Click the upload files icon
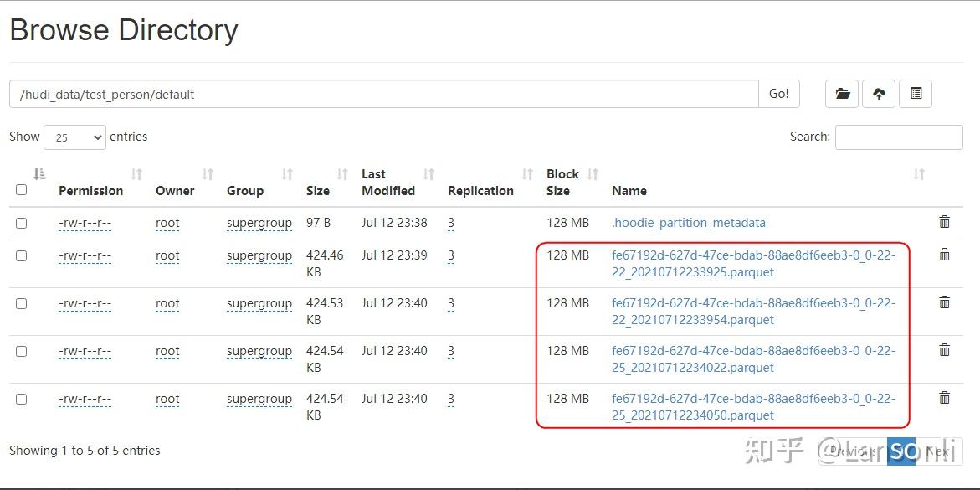Image resolution: width=980 pixels, height=490 pixels. 879,94
